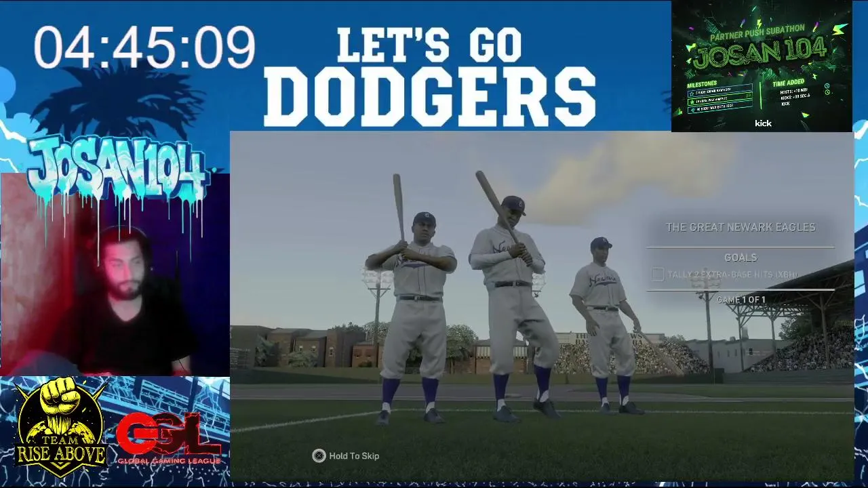Click the first milestone row with star icon
Viewport: 868px width, 488px height.
pyautogui.click(x=720, y=91)
